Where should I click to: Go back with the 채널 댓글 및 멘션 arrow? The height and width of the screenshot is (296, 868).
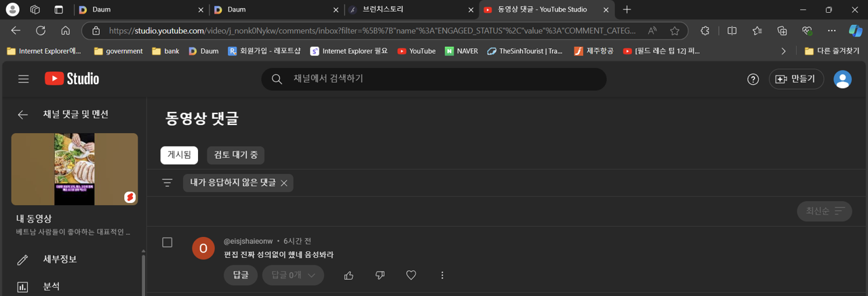[23, 115]
